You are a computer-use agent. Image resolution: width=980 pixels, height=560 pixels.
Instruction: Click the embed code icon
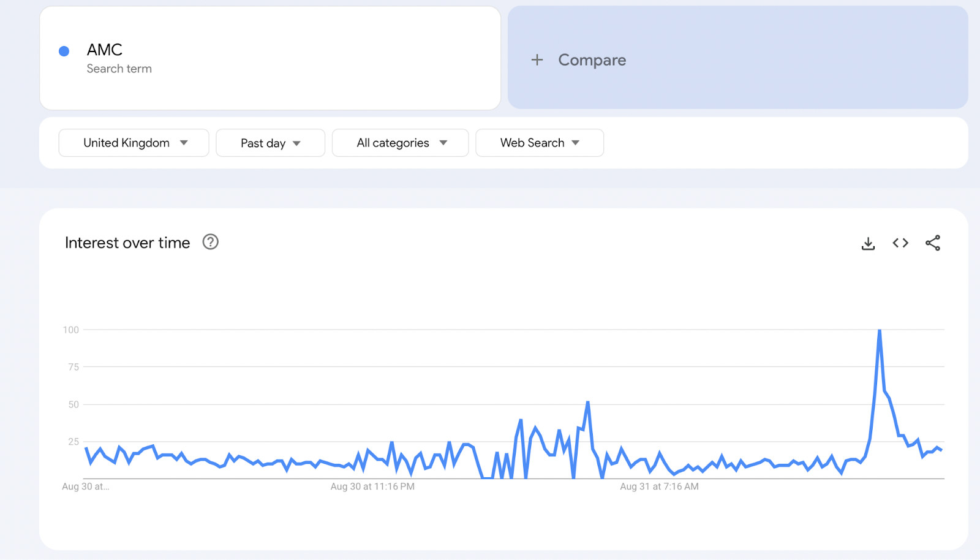pyautogui.click(x=900, y=243)
